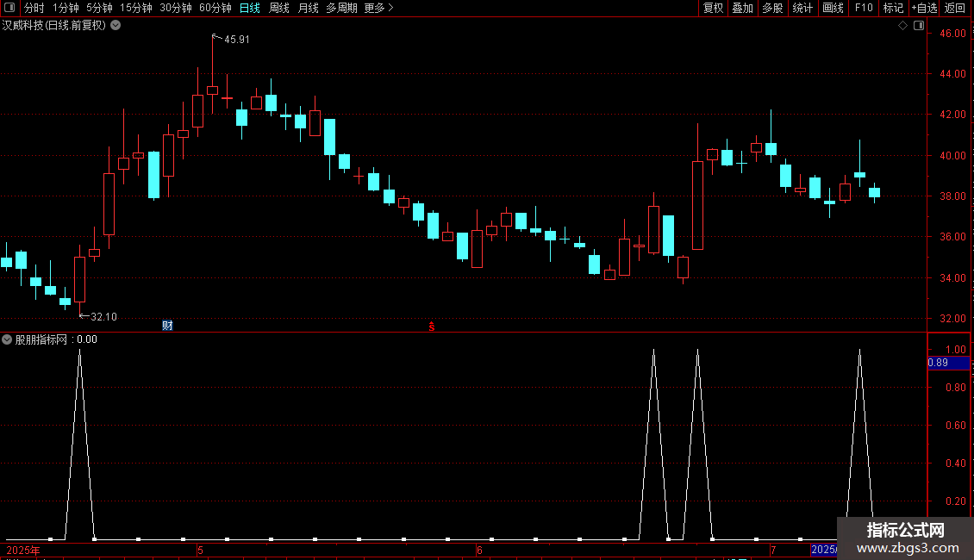Image resolution: width=974 pixels, height=560 pixels.
Task: Click the 统计 statistics button
Action: pos(802,8)
